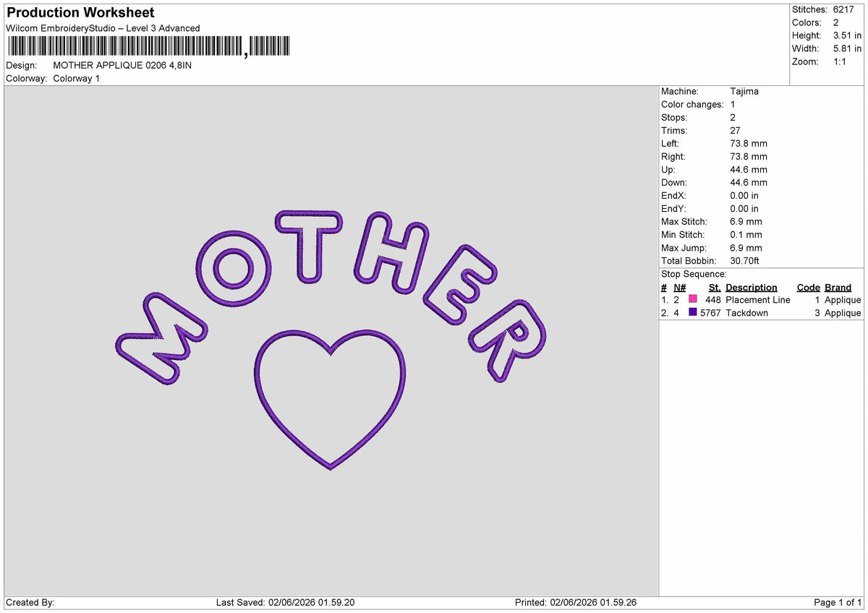Click stitch count 5767 in stop sequence
This screenshot has width=868, height=613.
[710, 312]
